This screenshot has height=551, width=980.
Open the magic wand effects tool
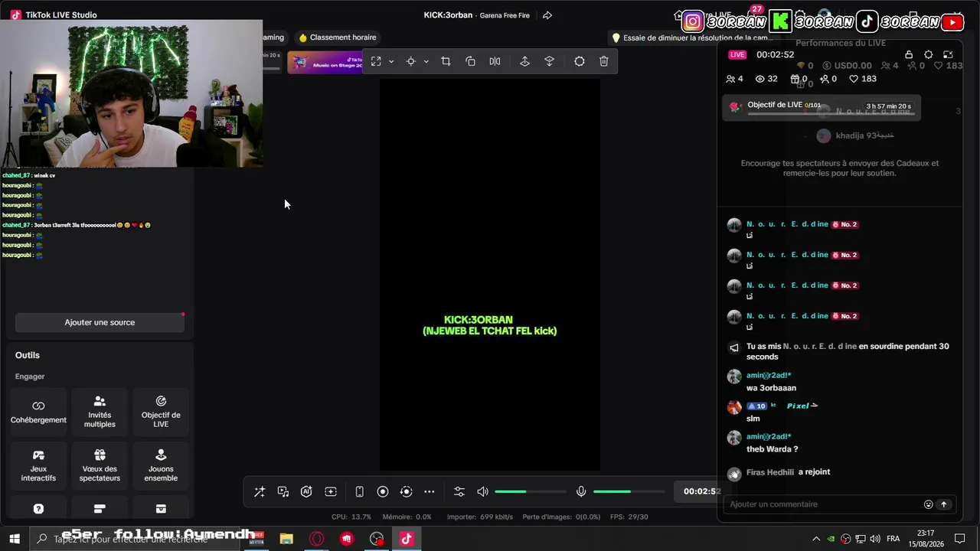[x=260, y=491]
